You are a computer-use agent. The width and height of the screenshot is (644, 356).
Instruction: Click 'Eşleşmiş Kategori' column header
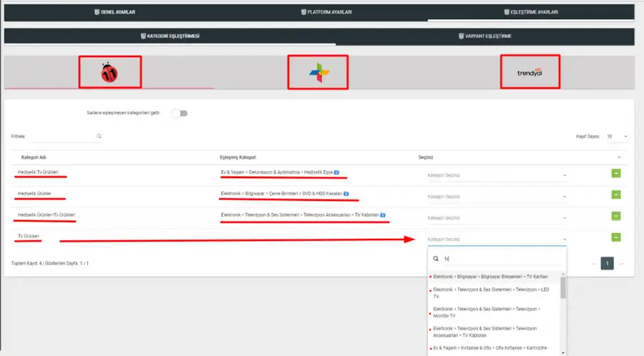click(x=238, y=157)
